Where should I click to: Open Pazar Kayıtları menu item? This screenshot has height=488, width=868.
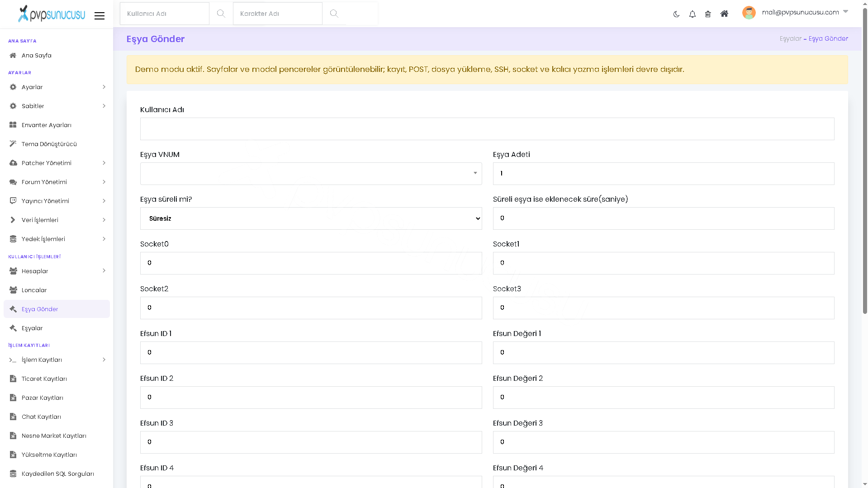57,398
